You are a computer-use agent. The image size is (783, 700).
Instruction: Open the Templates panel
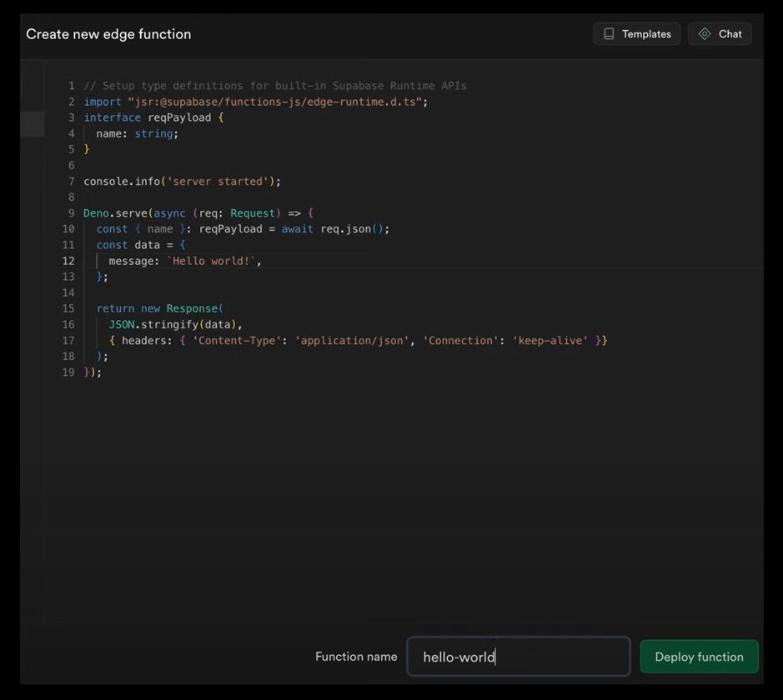pyautogui.click(x=637, y=34)
